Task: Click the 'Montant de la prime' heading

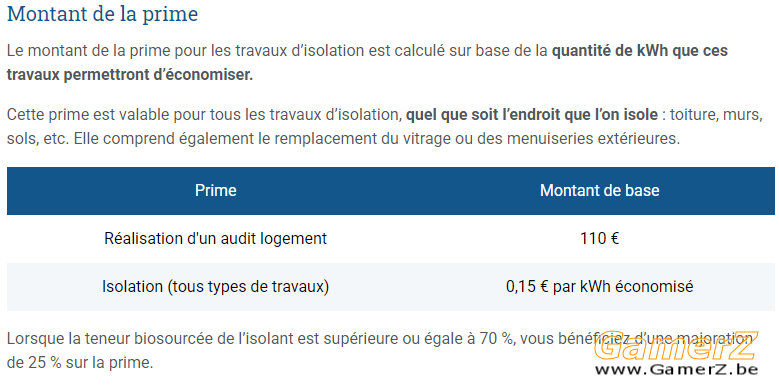Action: (x=102, y=14)
